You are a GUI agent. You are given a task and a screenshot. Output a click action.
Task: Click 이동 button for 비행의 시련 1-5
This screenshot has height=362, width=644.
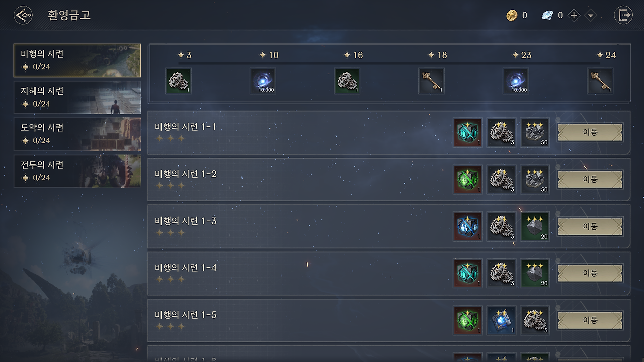[x=590, y=320]
